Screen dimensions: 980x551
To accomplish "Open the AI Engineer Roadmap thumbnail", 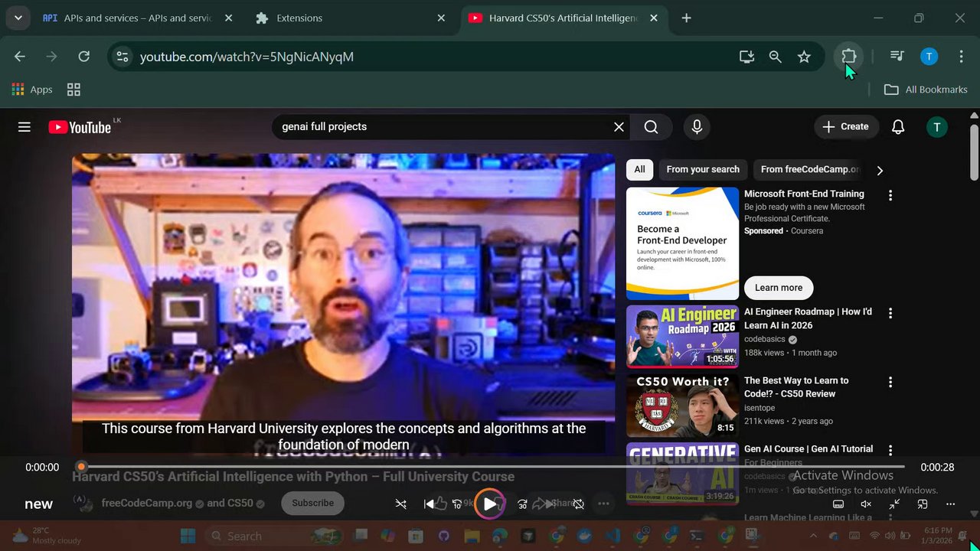I will tap(682, 337).
